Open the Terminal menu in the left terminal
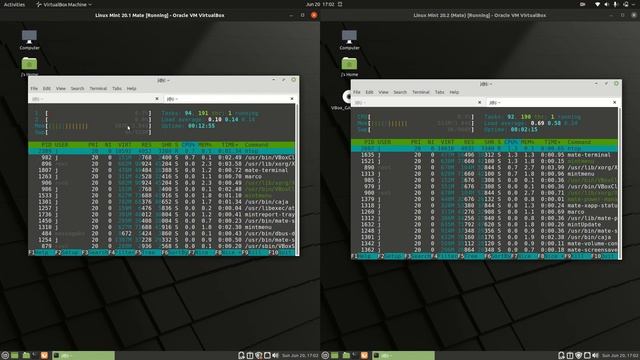This screenshot has width=640, height=360. (x=98, y=89)
